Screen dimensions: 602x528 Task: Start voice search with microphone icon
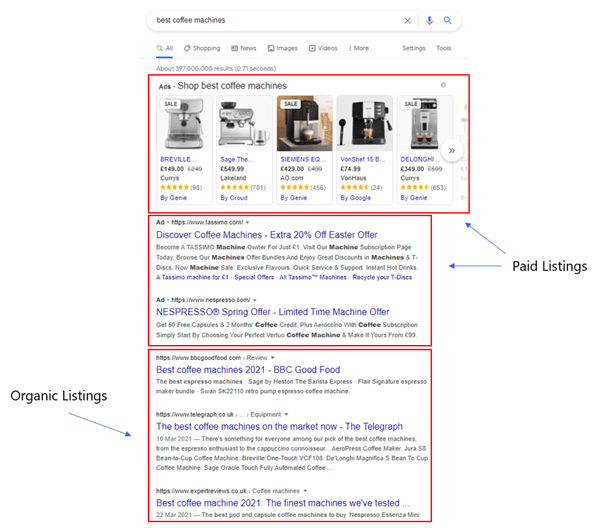tap(429, 20)
